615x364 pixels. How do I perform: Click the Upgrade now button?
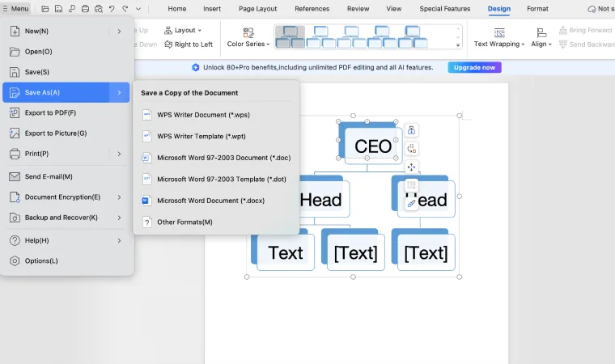point(474,67)
